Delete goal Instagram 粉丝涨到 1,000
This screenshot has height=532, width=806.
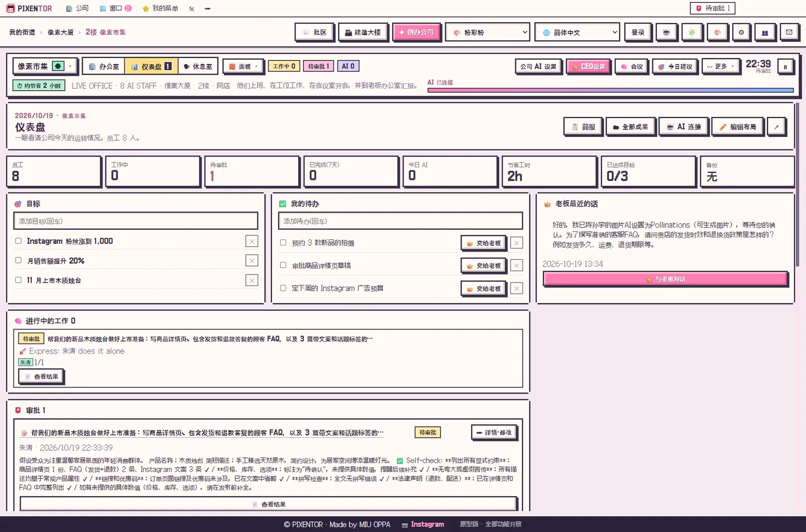pyautogui.click(x=252, y=241)
